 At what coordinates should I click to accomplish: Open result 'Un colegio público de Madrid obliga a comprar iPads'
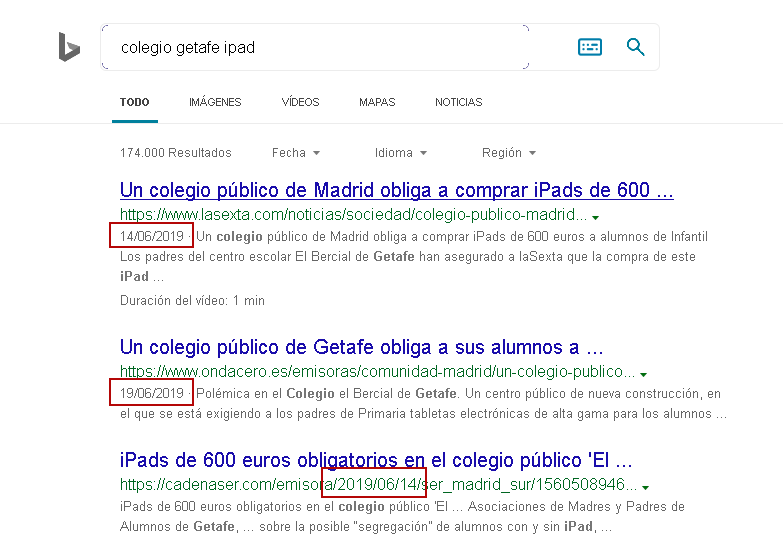(396, 190)
